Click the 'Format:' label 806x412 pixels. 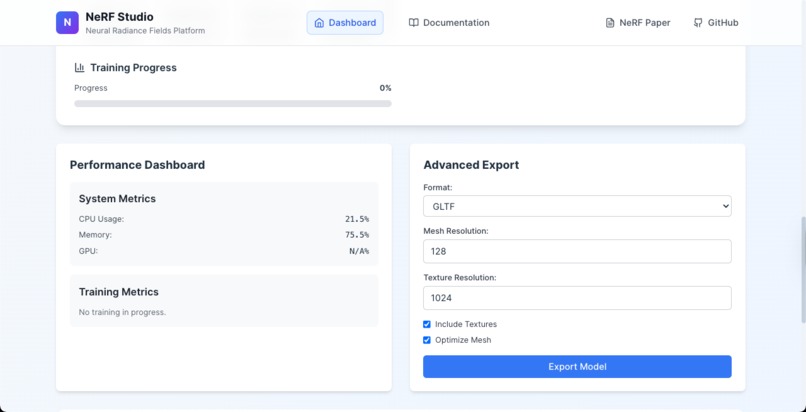click(438, 188)
